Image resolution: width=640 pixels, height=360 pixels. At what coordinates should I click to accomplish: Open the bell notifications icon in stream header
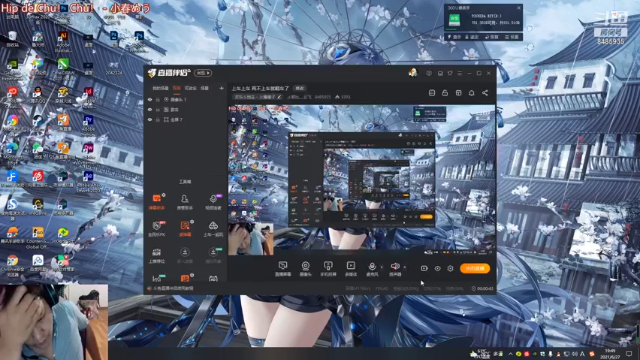471,93
